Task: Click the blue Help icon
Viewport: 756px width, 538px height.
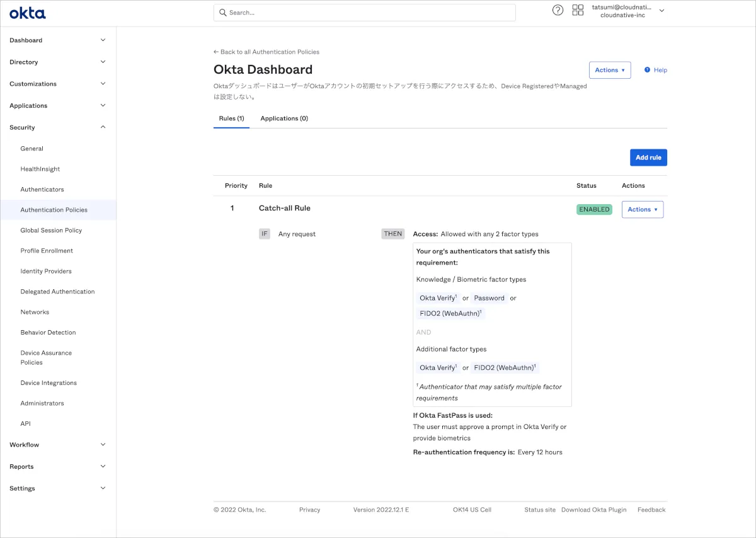Action: (647, 70)
